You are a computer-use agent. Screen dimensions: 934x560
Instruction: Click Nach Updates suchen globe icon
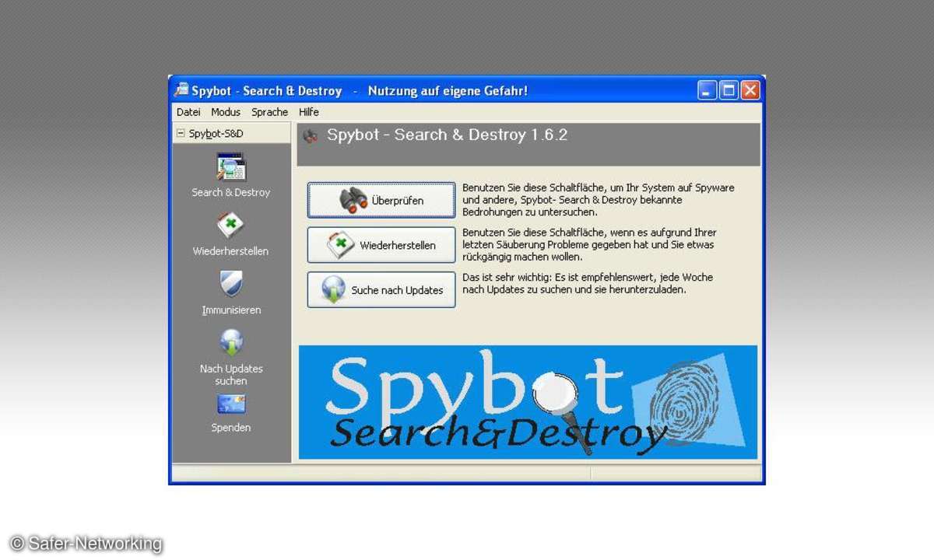point(231,343)
